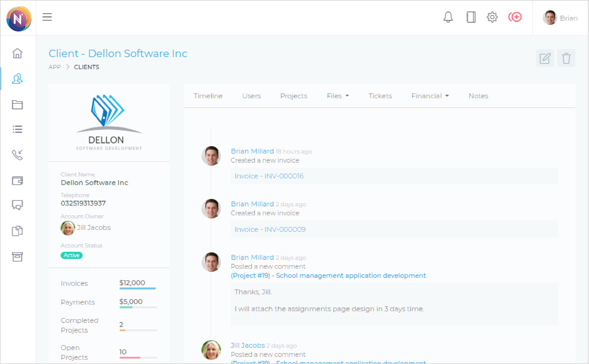Open the wallet icon in sidebar
This screenshot has width=589, height=364.
[x=17, y=180]
